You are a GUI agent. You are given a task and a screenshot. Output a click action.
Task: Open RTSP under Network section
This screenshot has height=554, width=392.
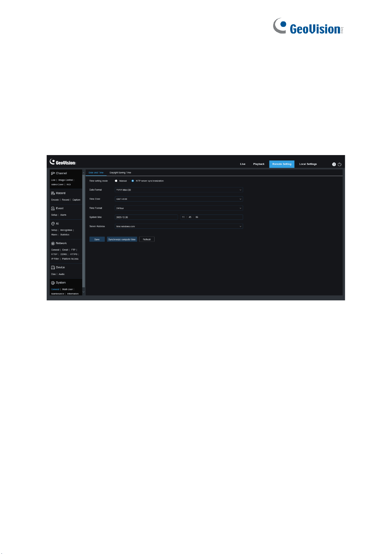pyautogui.click(x=54, y=254)
